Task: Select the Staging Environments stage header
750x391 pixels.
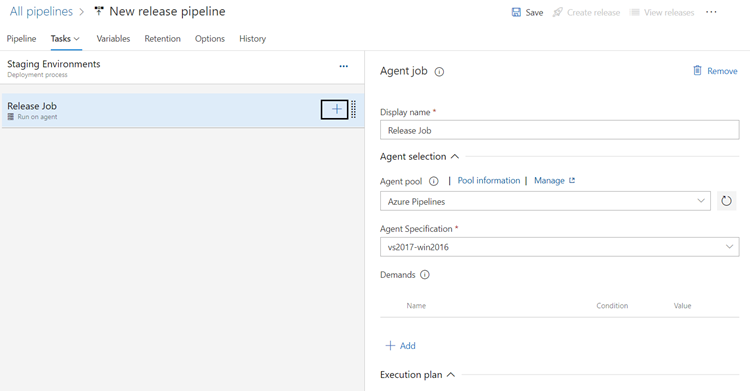Action: (x=182, y=68)
